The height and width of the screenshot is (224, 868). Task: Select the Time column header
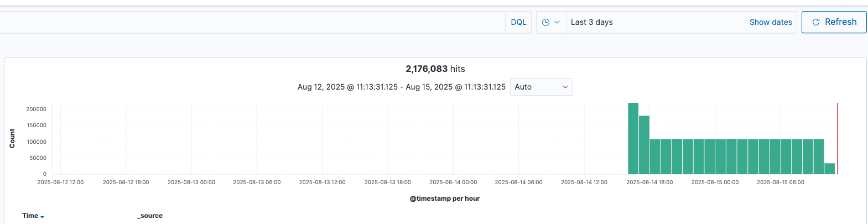(x=30, y=216)
